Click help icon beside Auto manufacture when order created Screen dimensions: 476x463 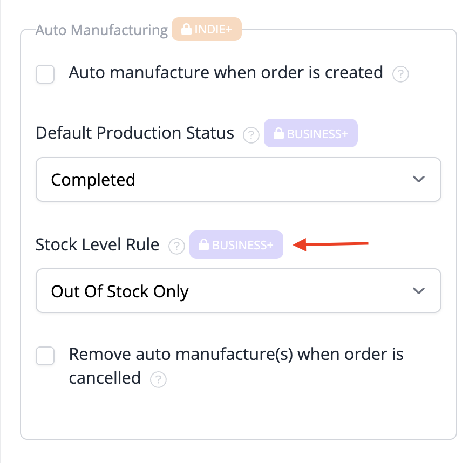(x=400, y=74)
